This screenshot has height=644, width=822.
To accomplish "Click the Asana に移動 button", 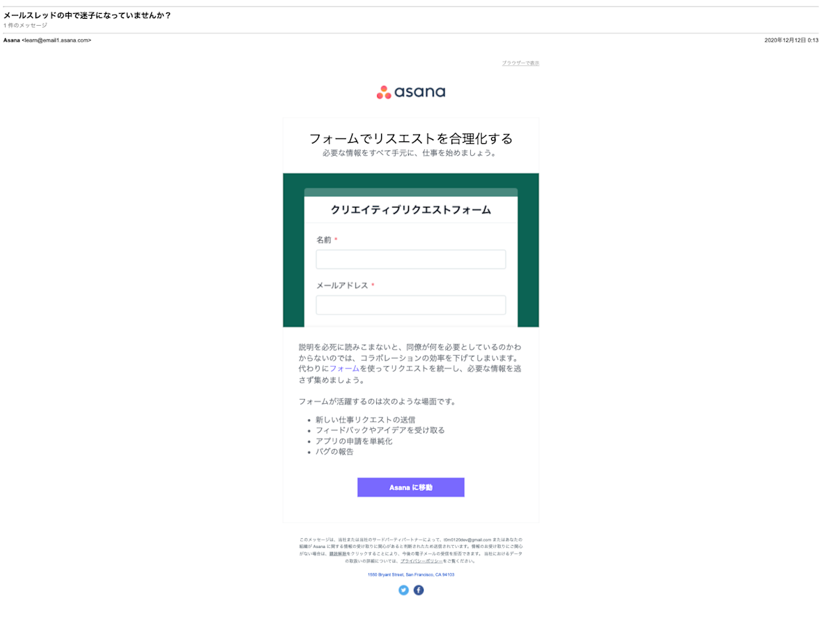I will click(411, 487).
